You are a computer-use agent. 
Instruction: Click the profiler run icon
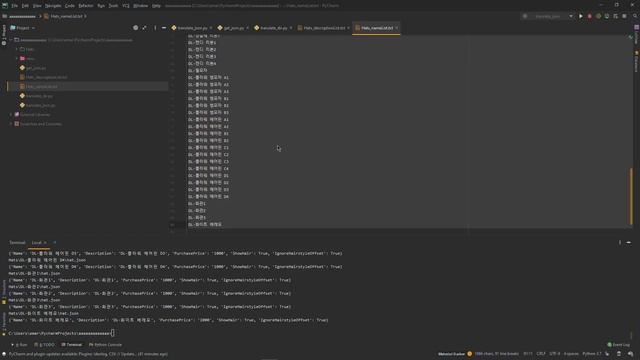click(607, 16)
